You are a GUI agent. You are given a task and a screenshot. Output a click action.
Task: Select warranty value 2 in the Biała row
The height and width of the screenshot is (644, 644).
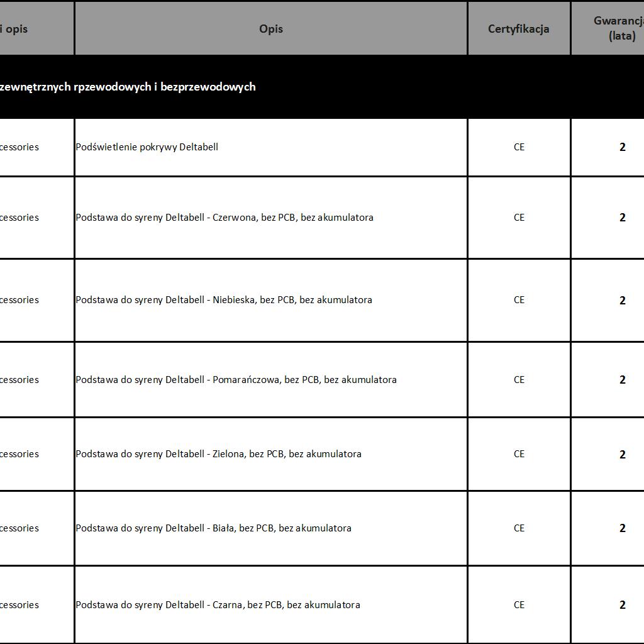tap(608, 528)
